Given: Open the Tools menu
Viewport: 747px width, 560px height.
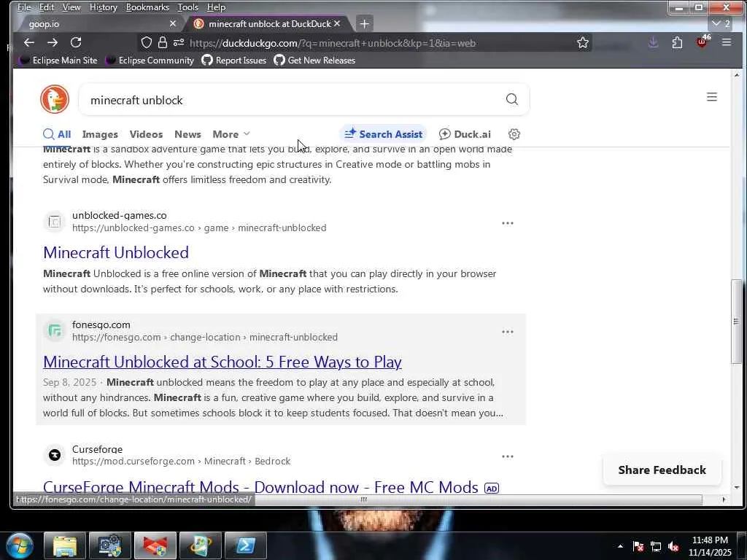Looking at the screenshot, I should (187, 7).
